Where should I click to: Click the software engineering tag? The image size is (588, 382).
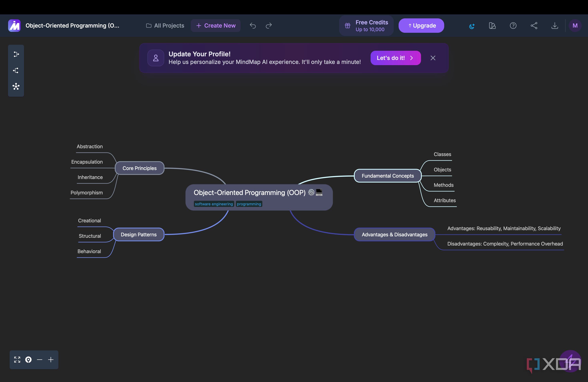(x=214, y=204)
